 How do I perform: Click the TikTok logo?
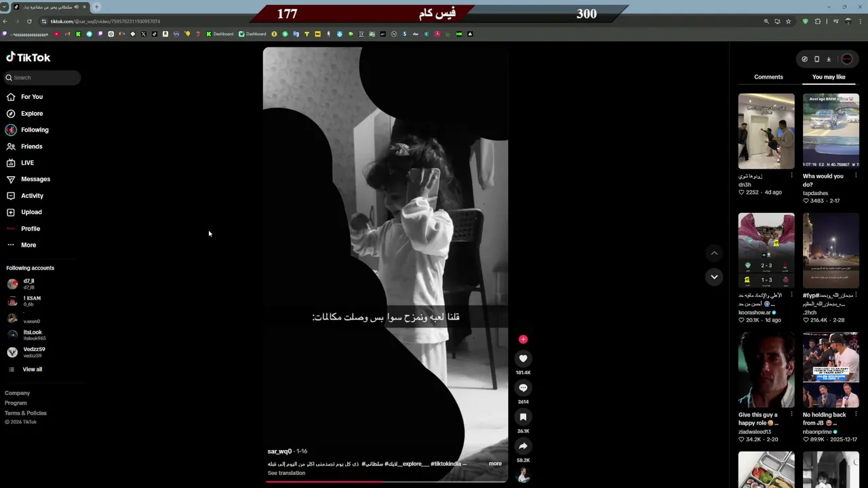pos(28,58)
